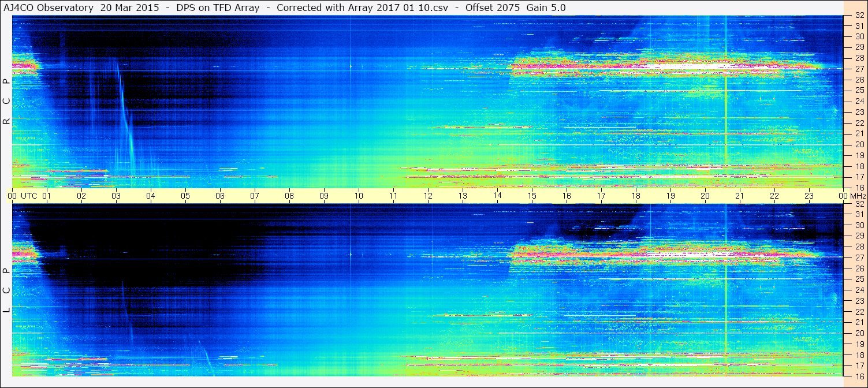
Task: Click the RCP polarization label
Action: coord(6,102)
